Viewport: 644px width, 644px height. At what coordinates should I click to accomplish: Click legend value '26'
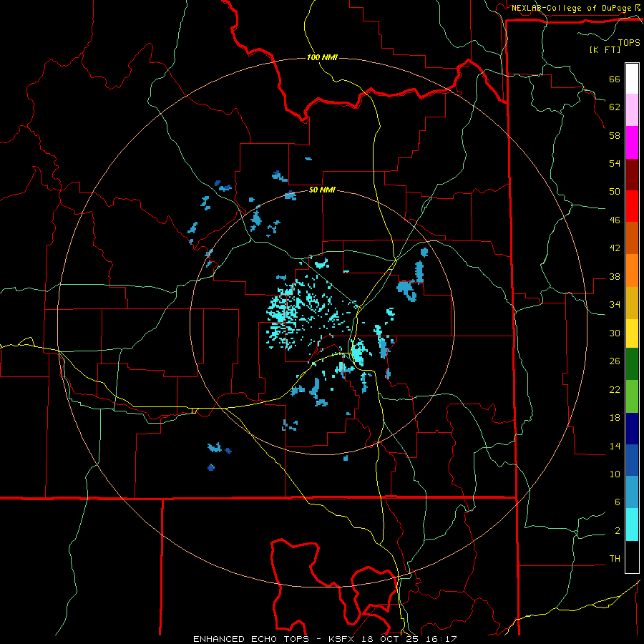[615, 361]
